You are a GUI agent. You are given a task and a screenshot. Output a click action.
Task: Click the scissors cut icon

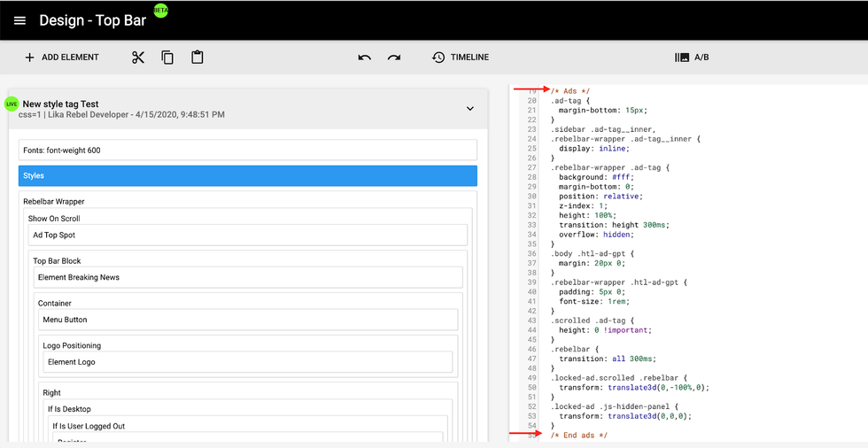coord(138,58)
